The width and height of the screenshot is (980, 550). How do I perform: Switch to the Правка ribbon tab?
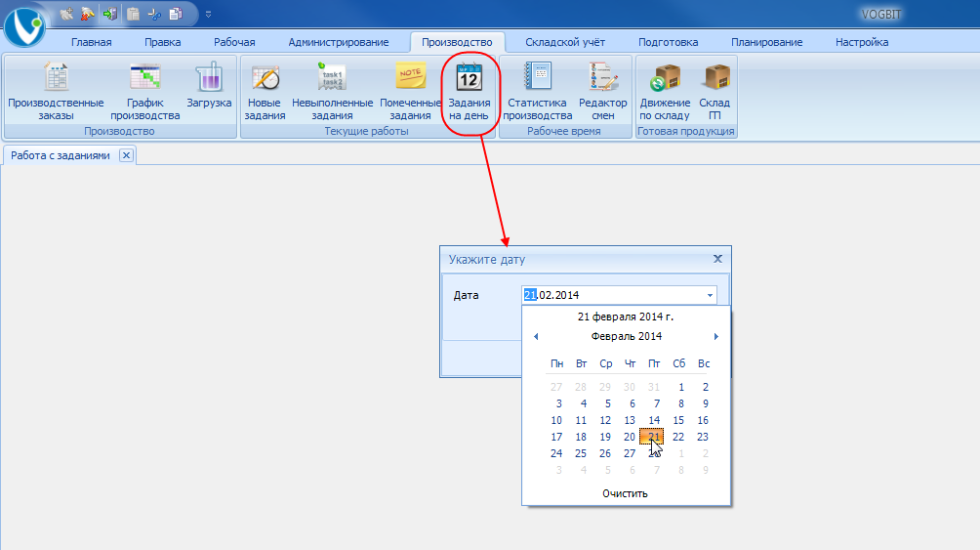(162, 42)
